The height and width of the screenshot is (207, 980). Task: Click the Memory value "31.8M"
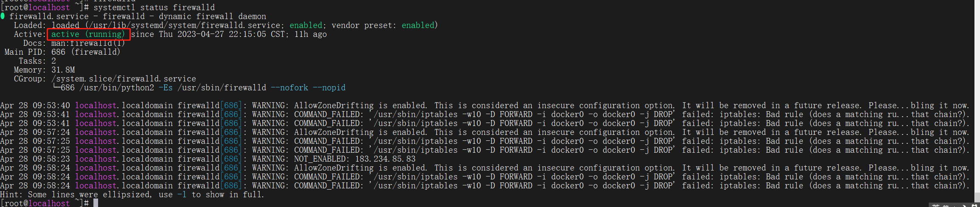click(x=63, y=70)
